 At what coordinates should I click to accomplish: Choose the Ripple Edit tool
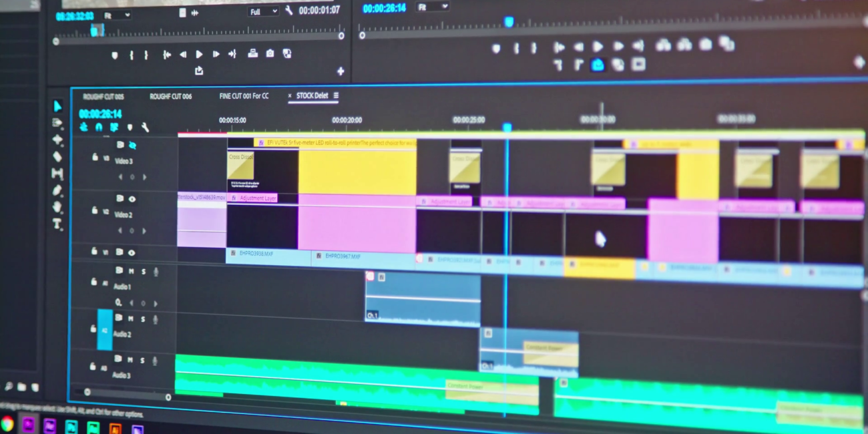57,140
